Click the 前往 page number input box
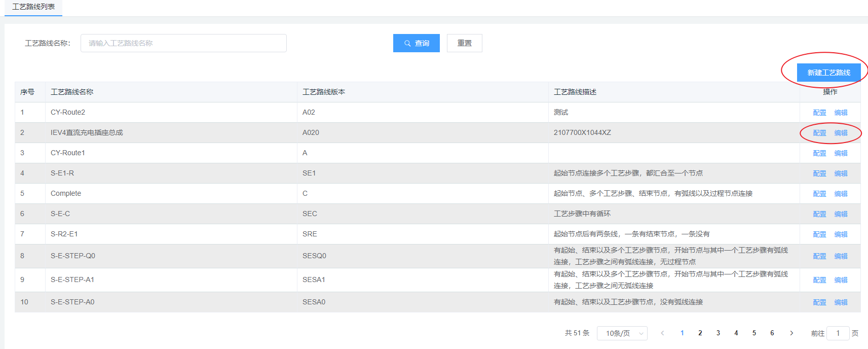The image size is (868, 349). coord(838,333)
